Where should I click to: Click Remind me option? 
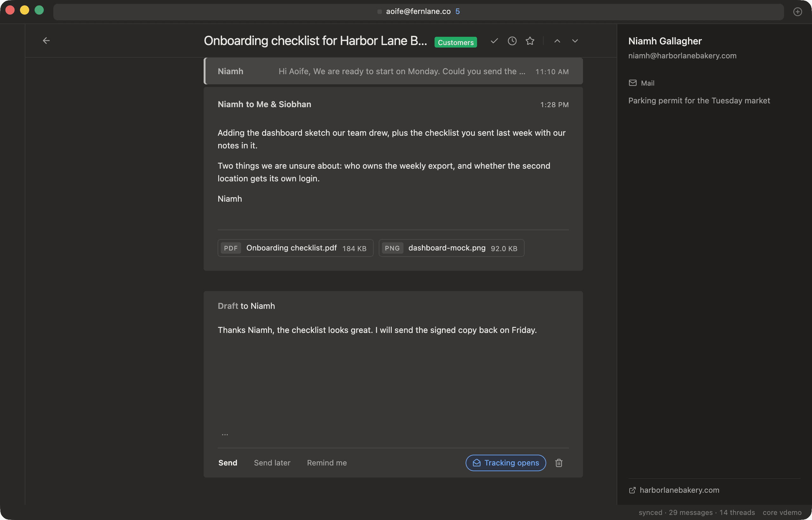(x=327, y=463)
